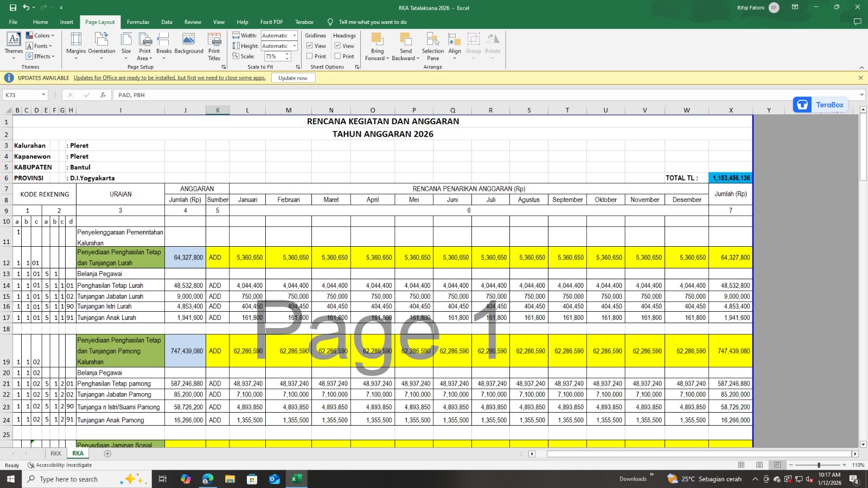Toggle Gridlines View checkbox
The image size is (868, 488).
[310, 46]
